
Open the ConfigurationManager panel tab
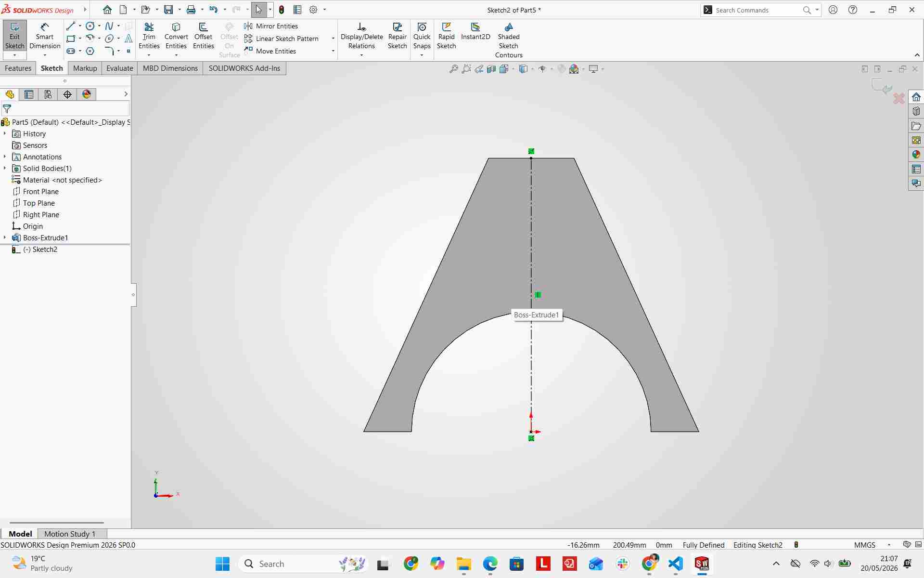coord(48,94)
